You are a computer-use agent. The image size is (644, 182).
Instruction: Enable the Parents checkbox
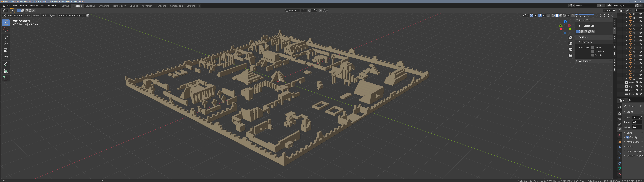592,55
